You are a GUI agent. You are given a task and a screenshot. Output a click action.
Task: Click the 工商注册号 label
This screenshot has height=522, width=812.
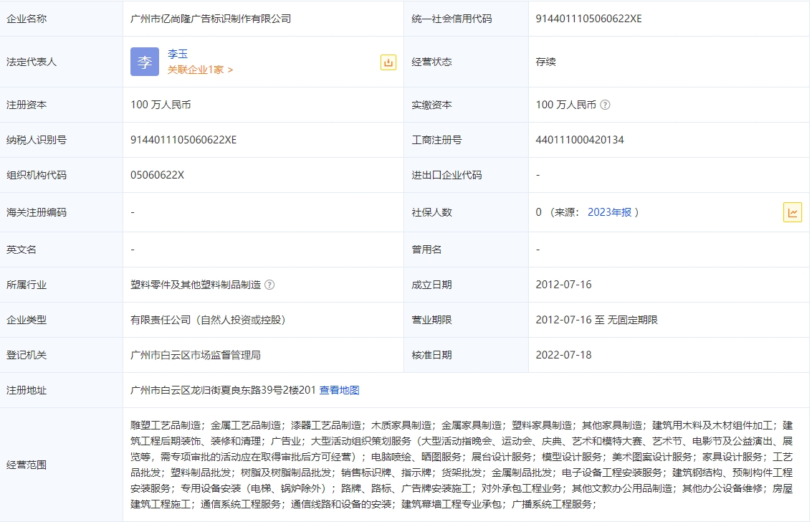click(436, 140)
